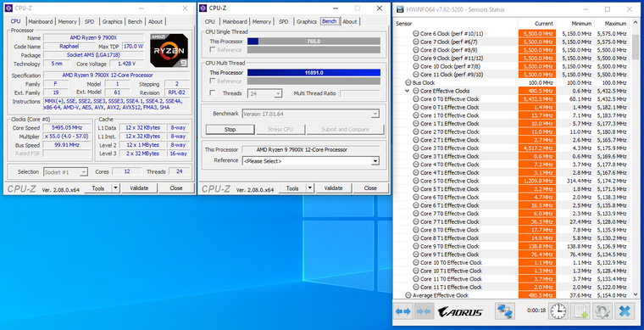644x330 pixels.
Task: Collapse the Core Effective Clocks tree group
Action: click(x=407, y=91)
